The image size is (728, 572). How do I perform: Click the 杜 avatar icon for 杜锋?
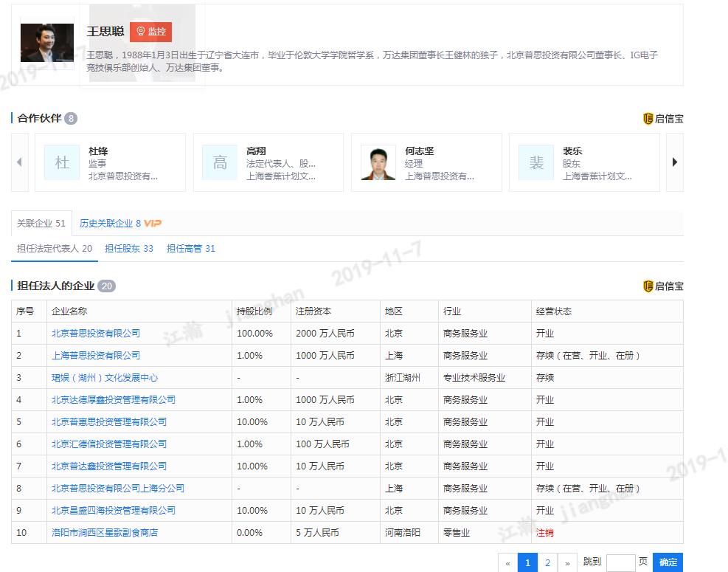coord(62,162)
